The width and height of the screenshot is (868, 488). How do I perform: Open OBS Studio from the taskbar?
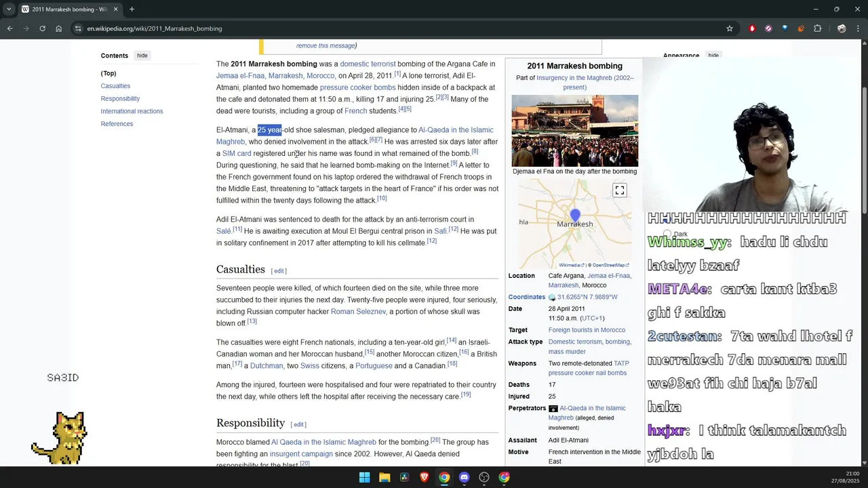[484, 477]
